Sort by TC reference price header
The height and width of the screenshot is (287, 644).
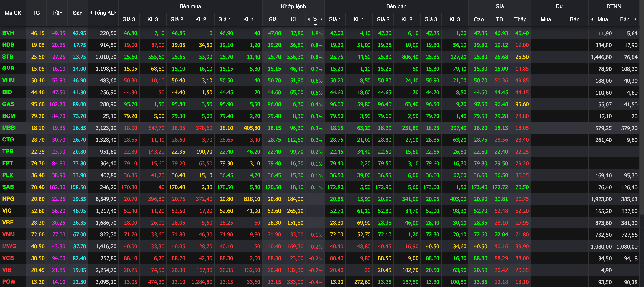pos(36,13)
